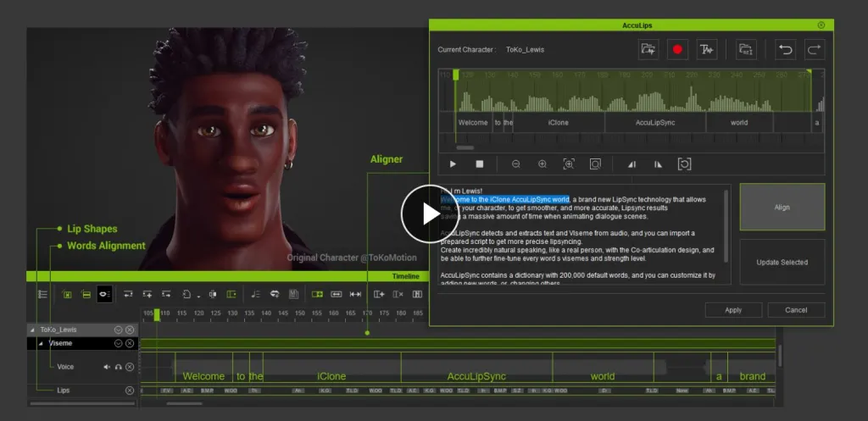The width and height of the screenshot is (868, 421).
Task: Click the AccuLips playhead marker
Action: pos(455,75)
